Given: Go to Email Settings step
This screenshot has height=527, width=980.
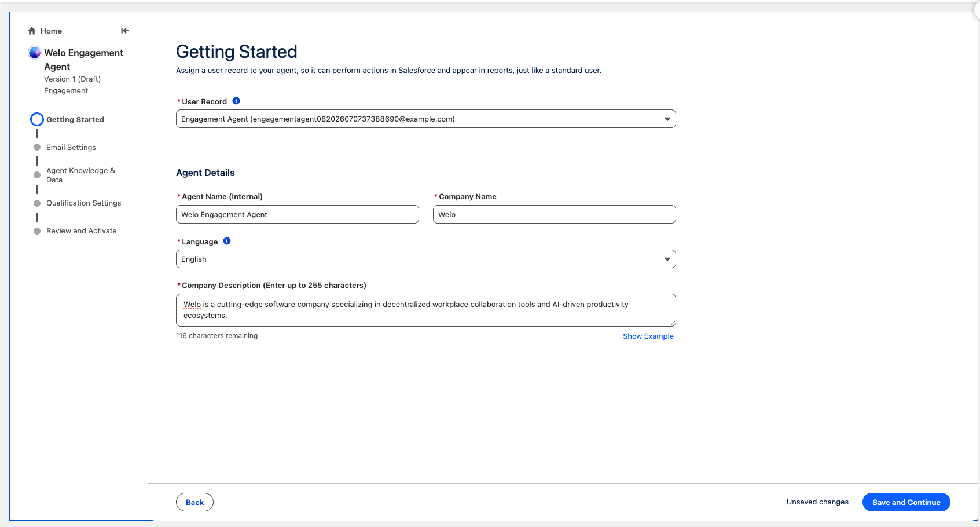Looking at the screenshot, I should pyautogui.click(x=71, y=147).
